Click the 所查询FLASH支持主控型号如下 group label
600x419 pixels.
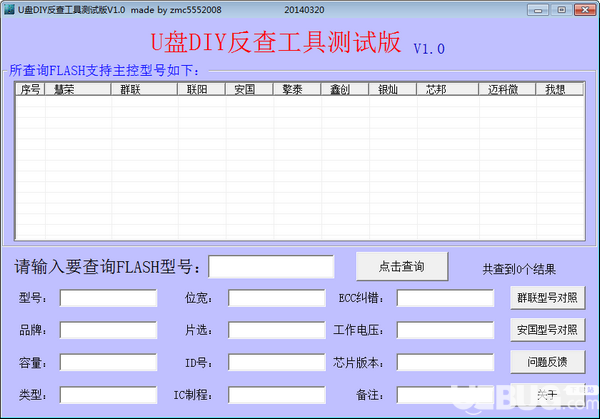coord(104,70)
